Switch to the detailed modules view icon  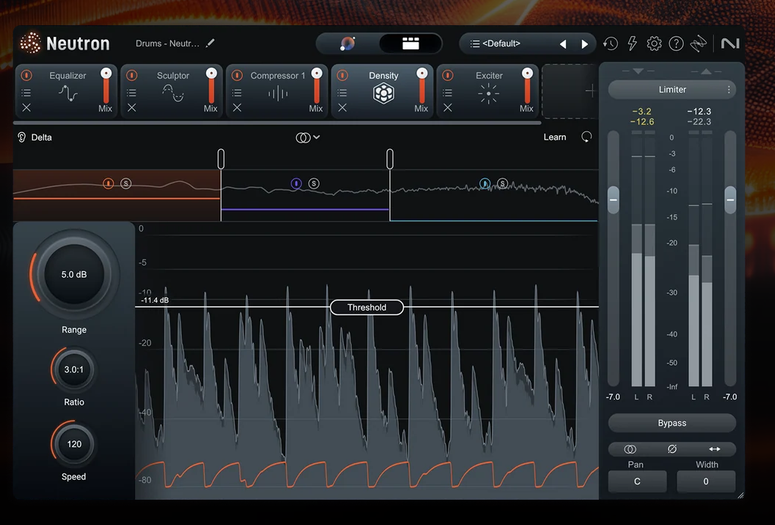[x=410, y=44]
